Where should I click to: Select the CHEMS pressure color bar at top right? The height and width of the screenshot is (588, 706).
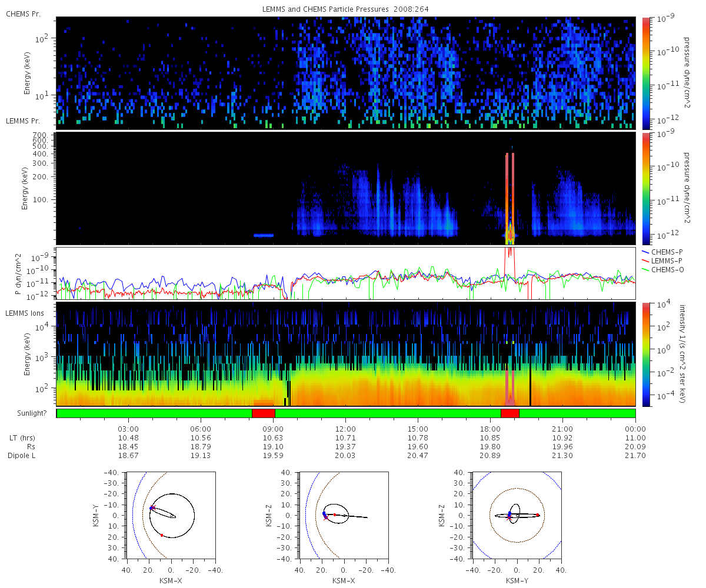point(645,73)
